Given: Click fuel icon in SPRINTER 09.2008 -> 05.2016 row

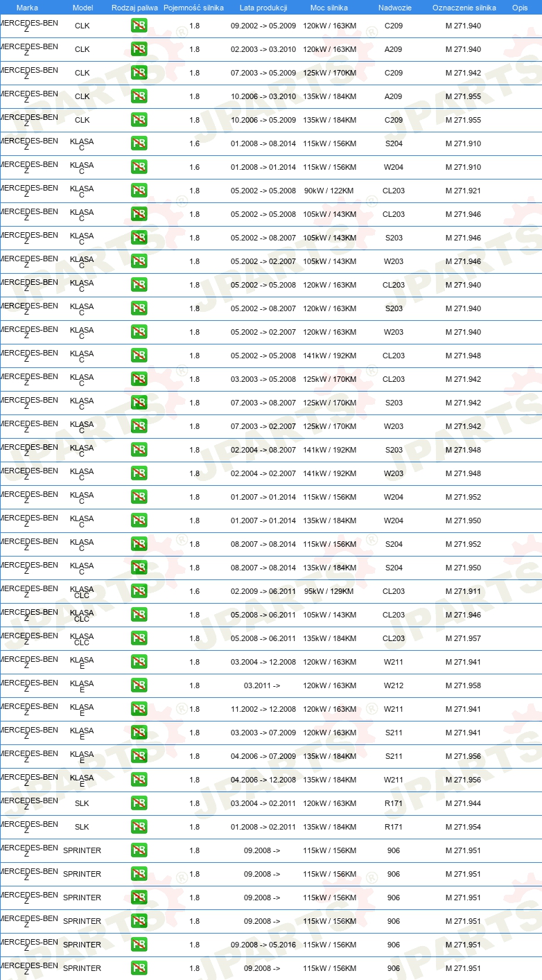Looking at the screenshot, I should (139, 945).
